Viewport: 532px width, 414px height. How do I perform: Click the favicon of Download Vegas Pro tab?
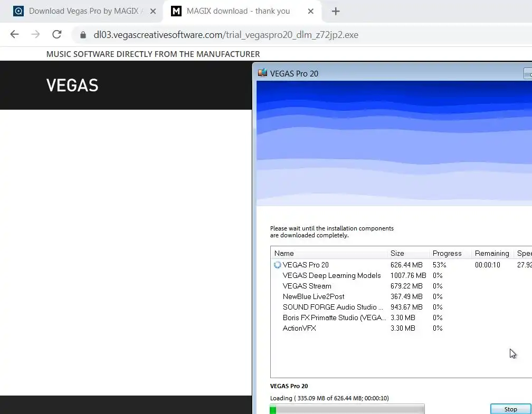(x=18, y=11)
